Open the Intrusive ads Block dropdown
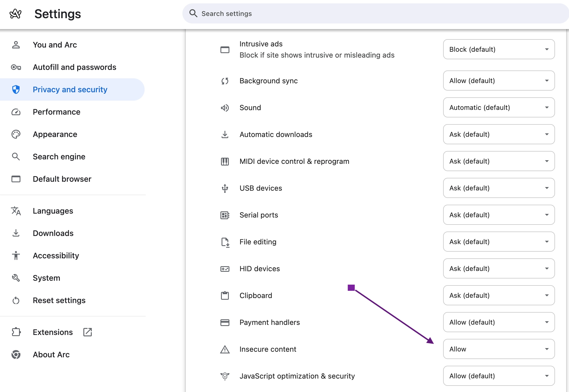The height and width of the screenshot is (392, 569). (499, 49)
